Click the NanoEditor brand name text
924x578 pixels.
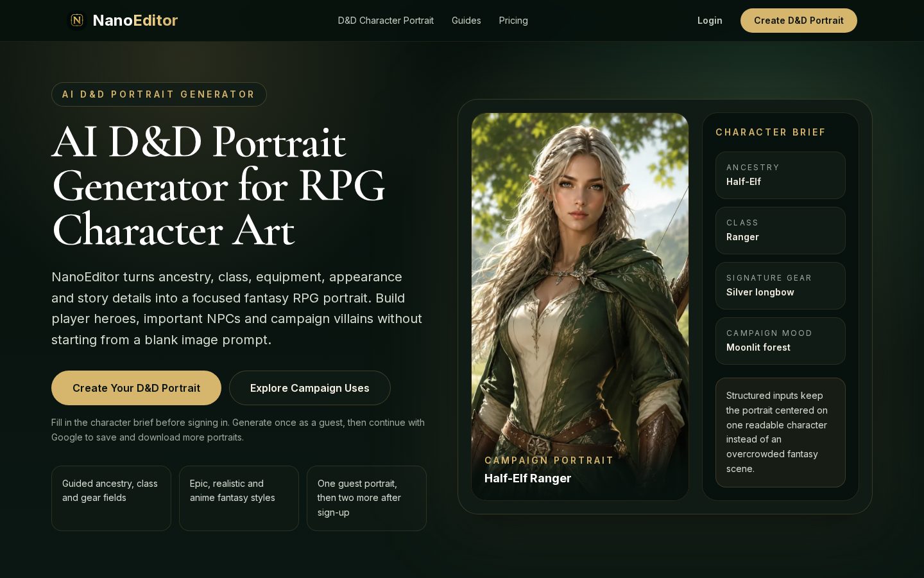pyautogui.click(x=135, y=21)
